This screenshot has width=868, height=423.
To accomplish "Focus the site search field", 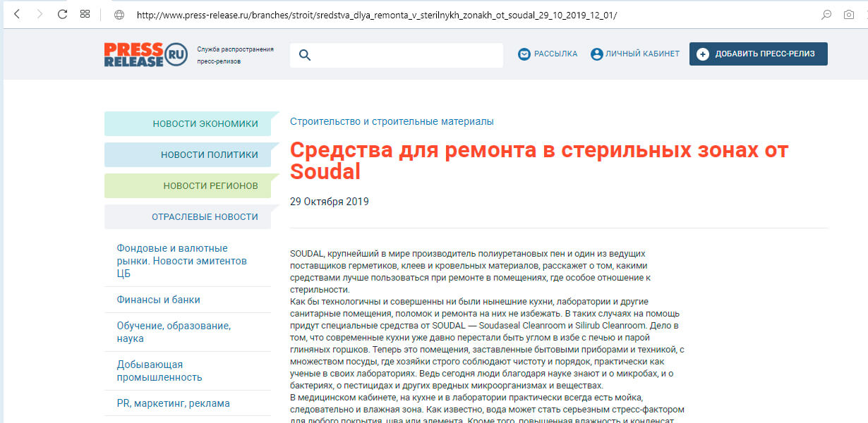I will pyautogui.click(x=397, y=55).
